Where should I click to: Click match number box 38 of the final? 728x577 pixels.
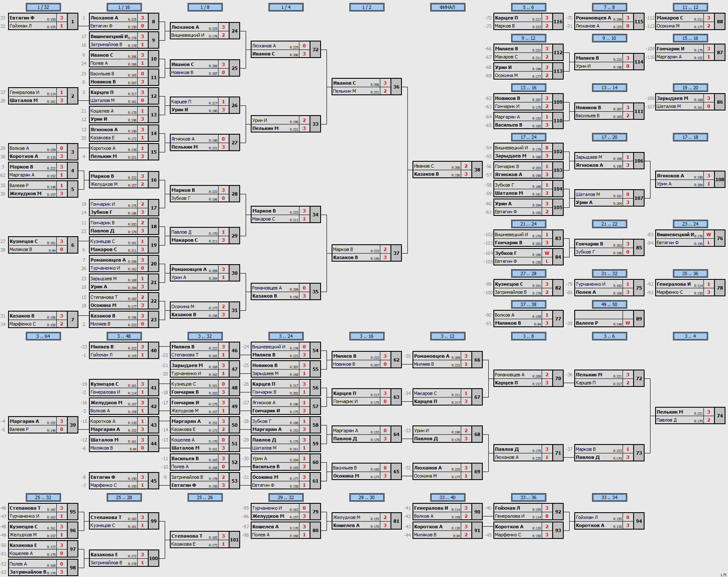477,170
